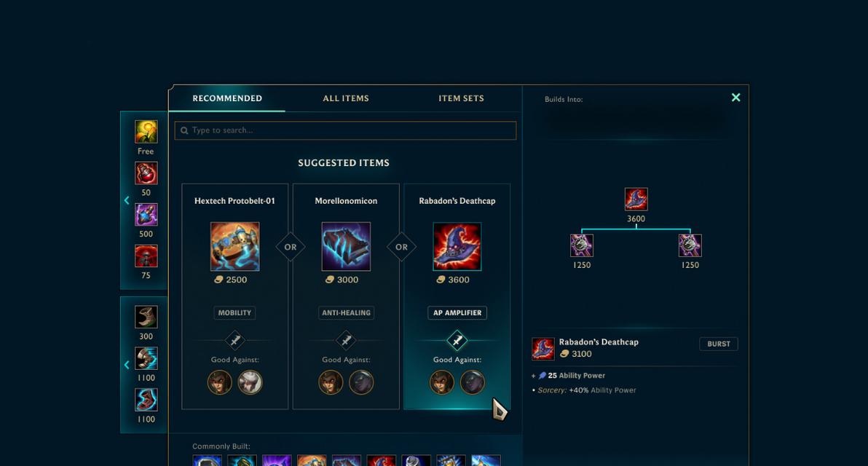
Task: Click the Burst tag button
Action: [719, 344]
